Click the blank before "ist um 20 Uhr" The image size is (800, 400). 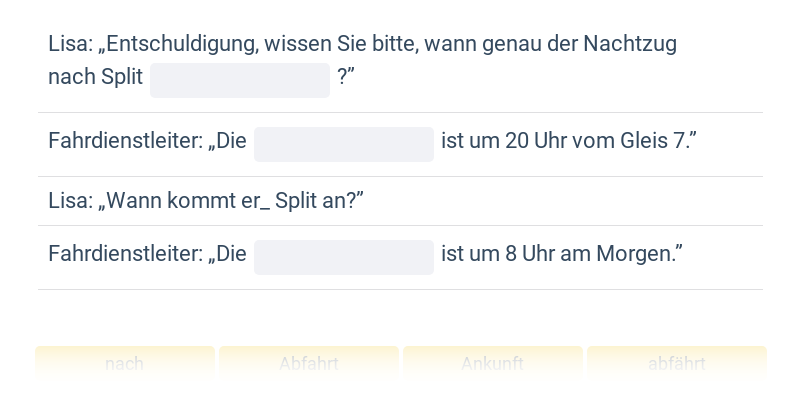tap(343, 144)
